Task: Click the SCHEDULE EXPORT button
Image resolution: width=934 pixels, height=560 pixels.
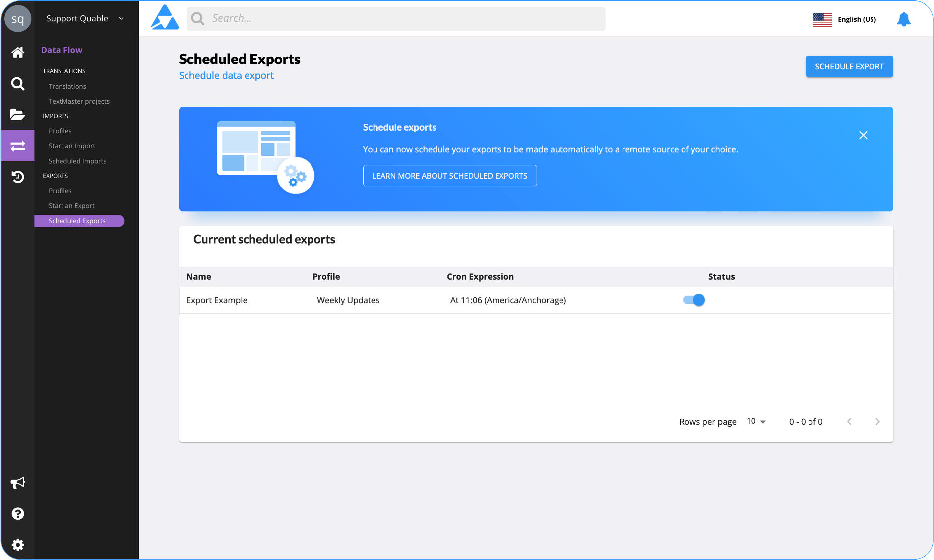Action: 849,66
